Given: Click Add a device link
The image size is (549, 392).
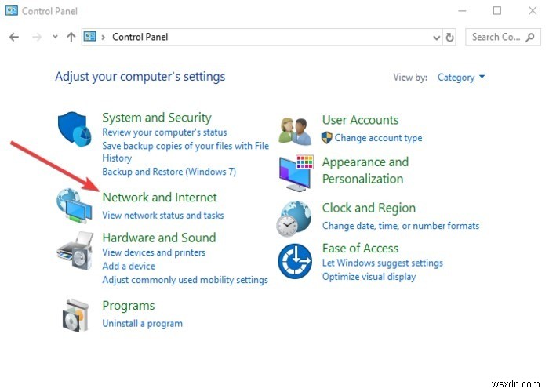Looking at the screenshot, I should [129, 266].
